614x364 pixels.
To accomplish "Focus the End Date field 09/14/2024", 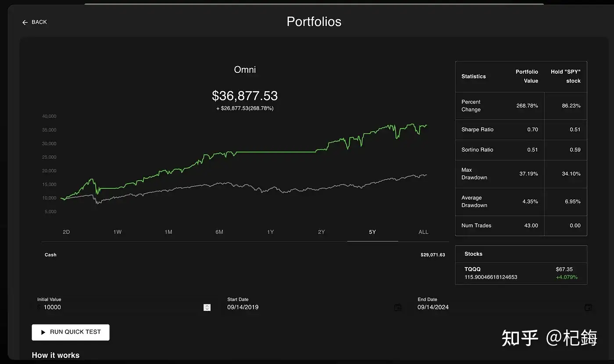I will (x=496, y=307).
